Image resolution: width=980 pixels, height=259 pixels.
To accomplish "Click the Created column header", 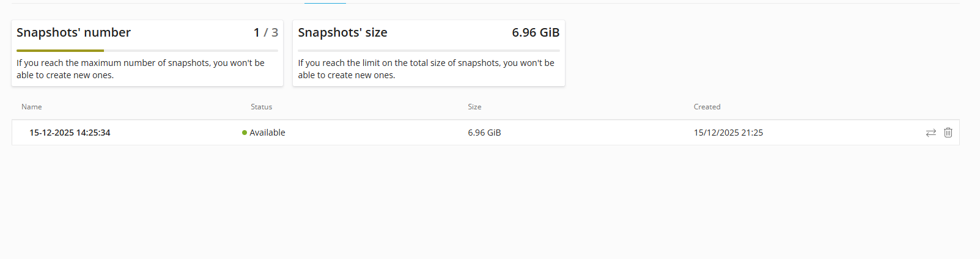I will pos(707,107).
